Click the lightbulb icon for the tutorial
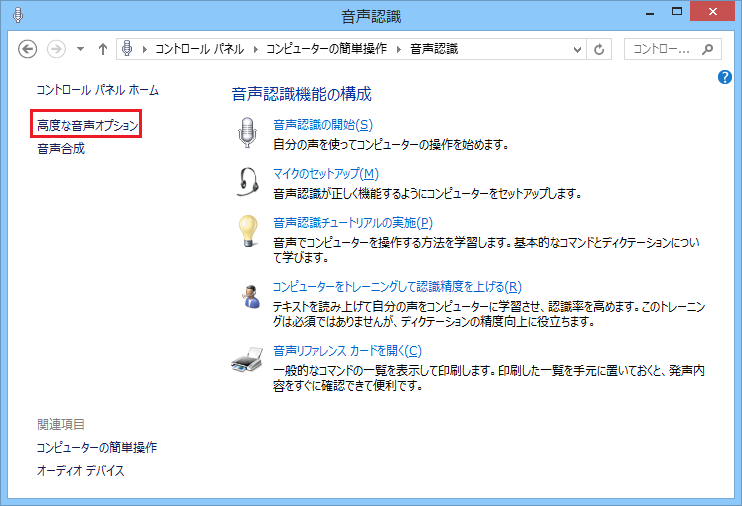 [247, 231]
